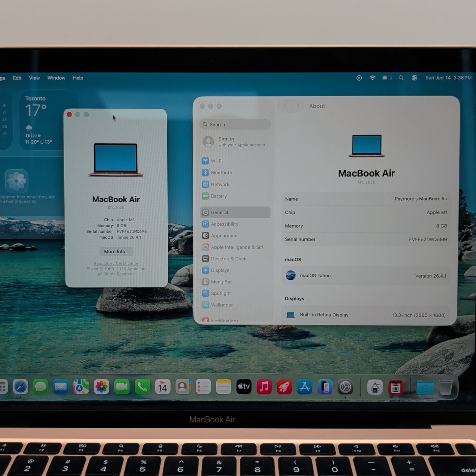The image size is (476, 476).
Task: Open Spotlight settings in the sidebar
Action: point(235,293)
